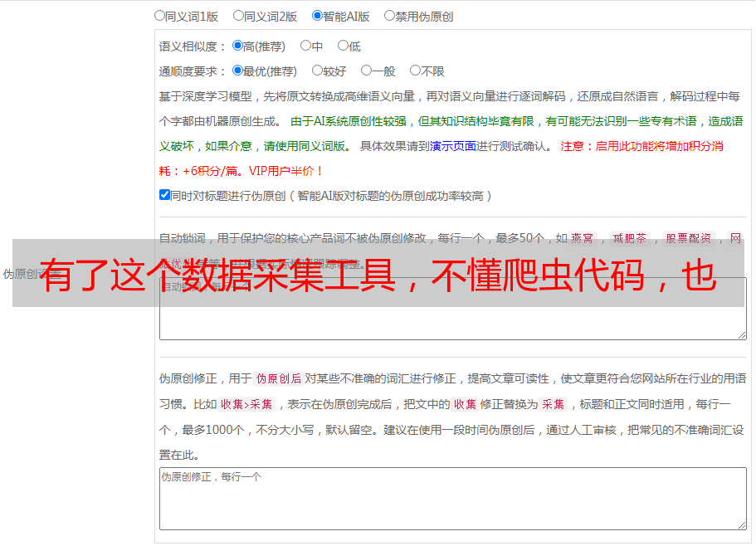Open the 演示页面 link
756x546 pixels.
pos(452,146)
